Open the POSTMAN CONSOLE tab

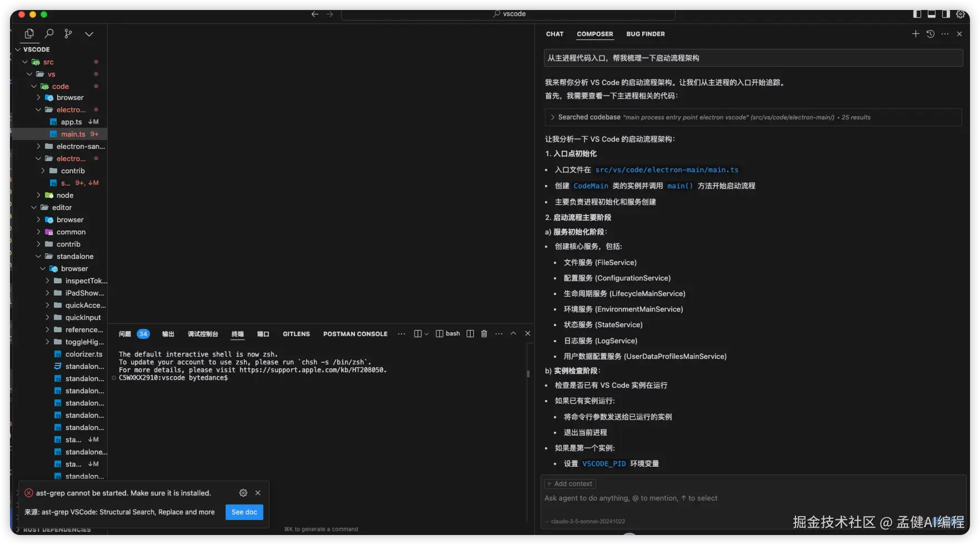[x=356, y=334]
